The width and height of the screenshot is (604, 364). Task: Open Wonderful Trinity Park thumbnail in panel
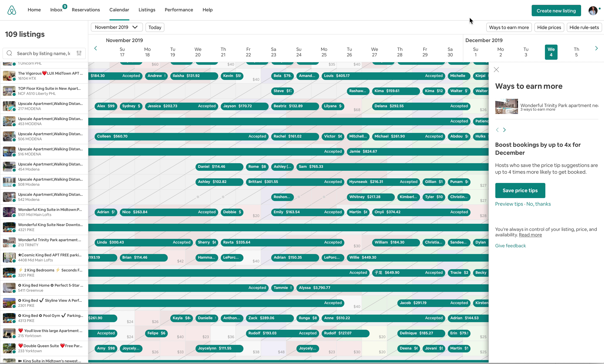click(506, 106)
